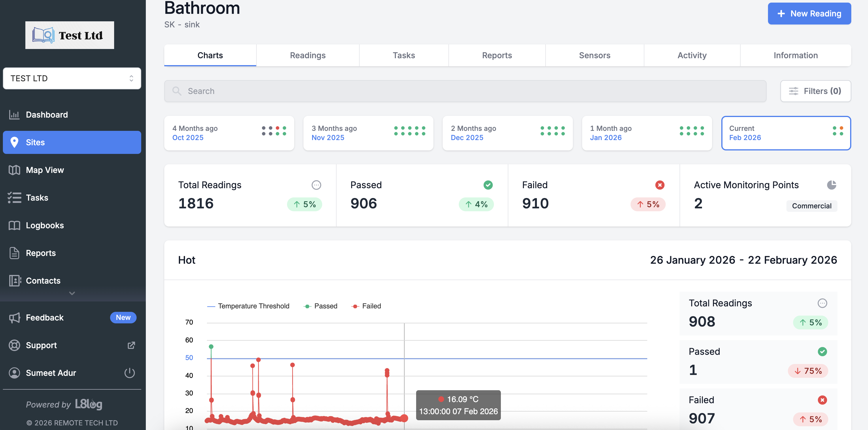
Task: Click the Feedback megaphone icon
Action: coord(14,317)
